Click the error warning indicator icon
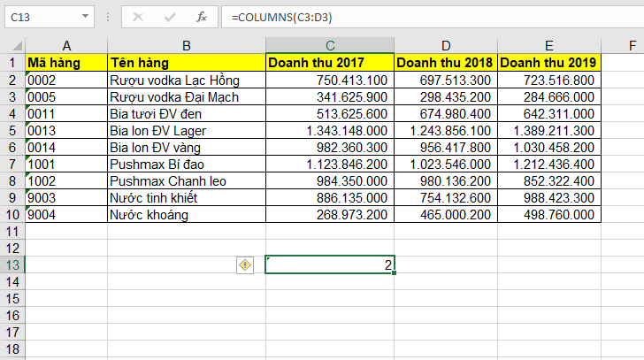This screenshot has height=360, width=644. (245, 264)
